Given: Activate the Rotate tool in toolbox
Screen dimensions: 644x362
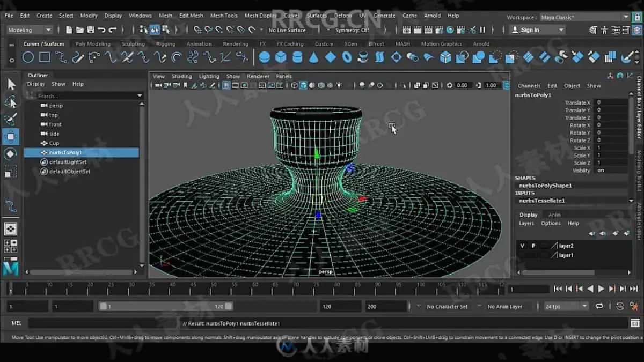Looking at the screenshot, I should point(11,154).
